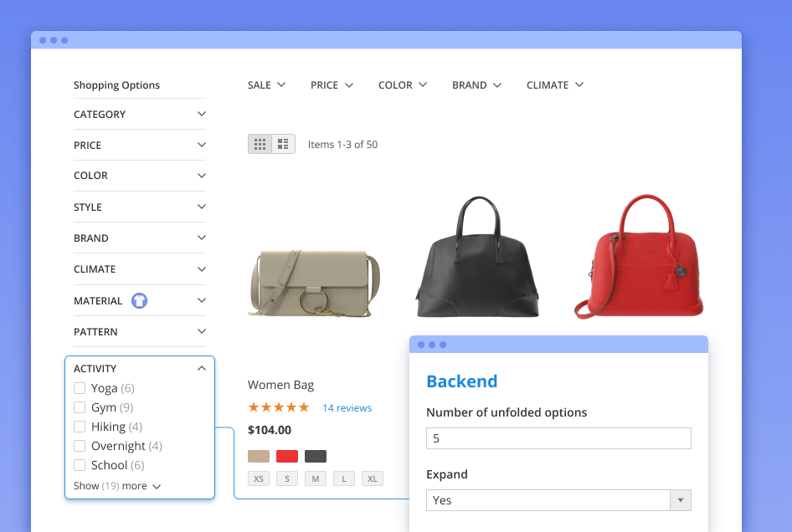Enable the School activity filter
This screenshot has height=532, width=792.
80,465
